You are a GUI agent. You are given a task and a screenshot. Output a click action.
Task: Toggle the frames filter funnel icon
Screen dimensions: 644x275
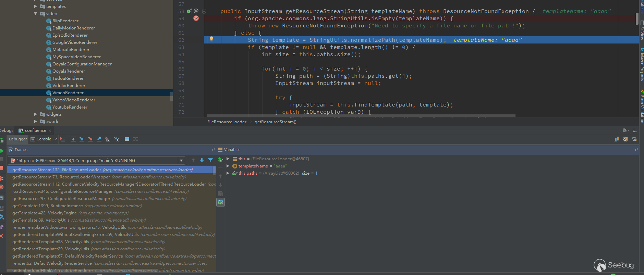pyautogui.click(x=210, y=160)
